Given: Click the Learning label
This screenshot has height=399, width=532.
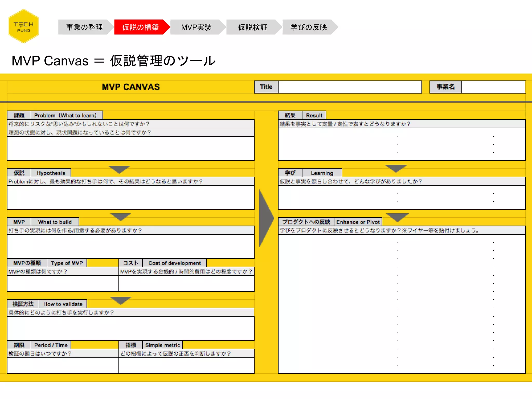Looking at the screenshot, I should click(x=322, y=173).
